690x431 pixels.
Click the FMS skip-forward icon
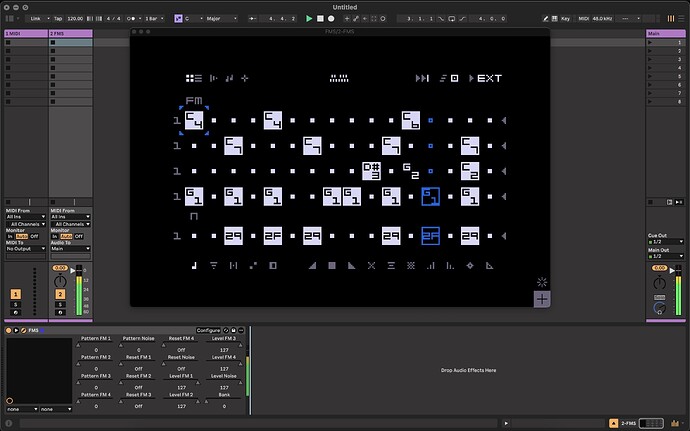tap(422, 78)
